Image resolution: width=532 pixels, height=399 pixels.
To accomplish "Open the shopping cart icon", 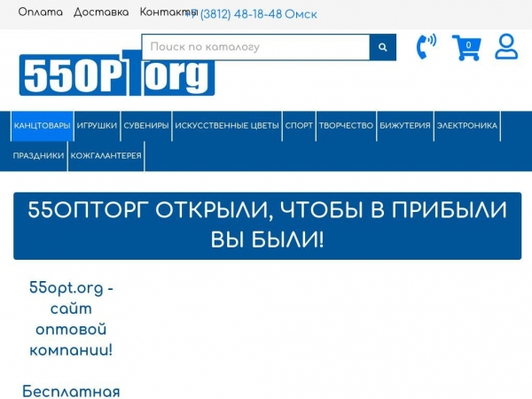I will [x=466, y=48].
